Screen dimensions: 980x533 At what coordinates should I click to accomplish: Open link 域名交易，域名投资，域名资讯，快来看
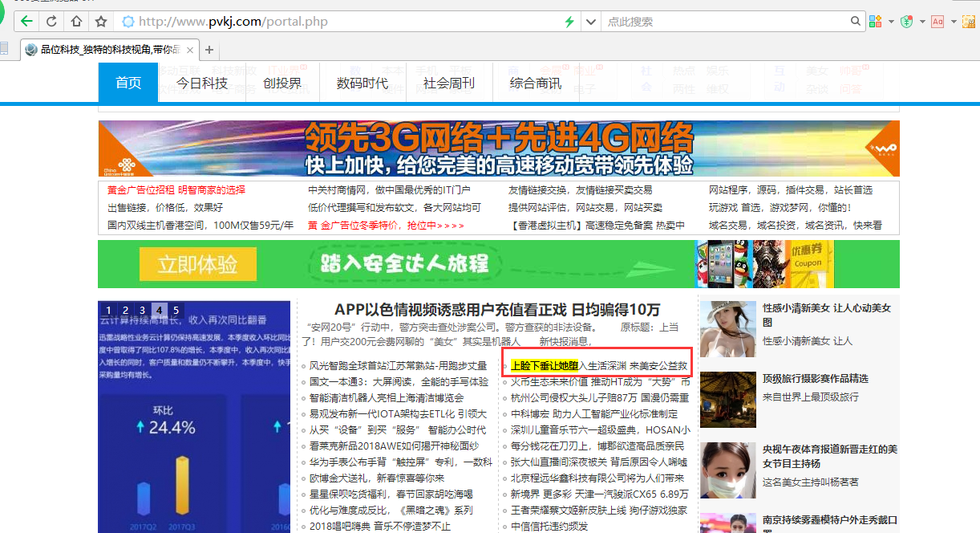coord(796,226)
